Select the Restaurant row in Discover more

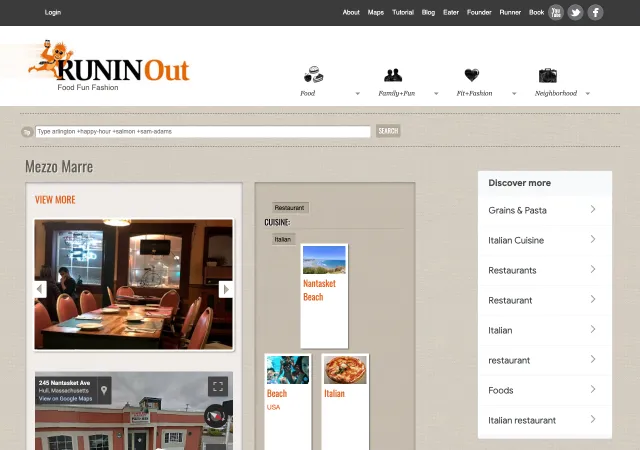545,300
